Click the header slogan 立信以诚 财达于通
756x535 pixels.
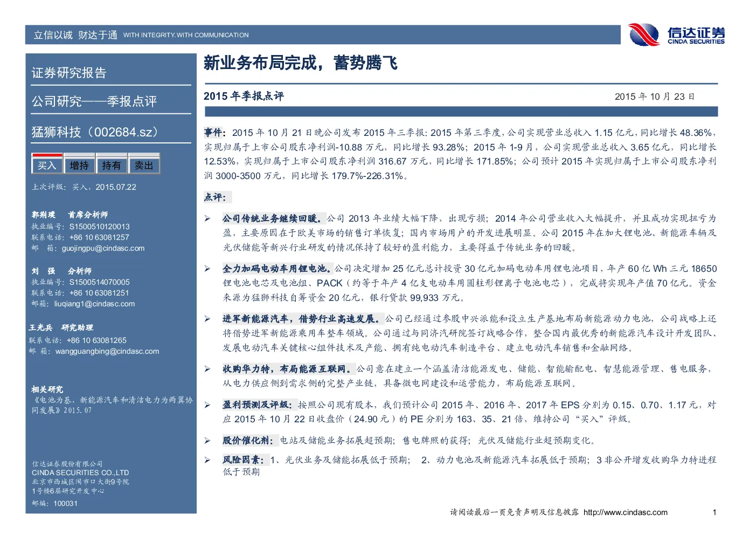tap(75, 35)
